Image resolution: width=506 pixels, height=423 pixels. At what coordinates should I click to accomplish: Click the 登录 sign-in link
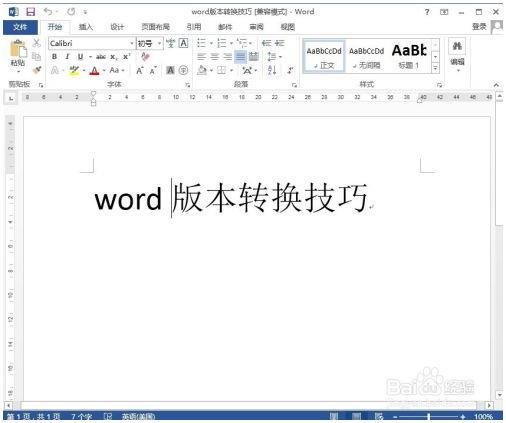(479, 27)
